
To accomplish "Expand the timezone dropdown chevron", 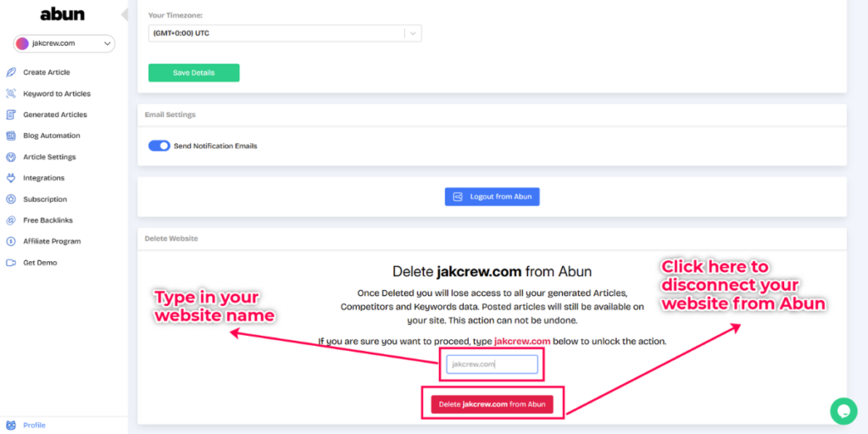I will coord(413,33).
